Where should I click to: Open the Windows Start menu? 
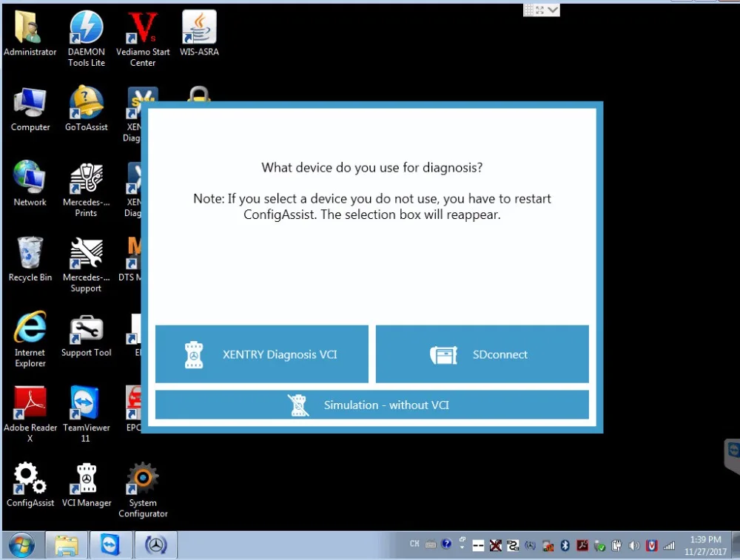click(21, 545)
